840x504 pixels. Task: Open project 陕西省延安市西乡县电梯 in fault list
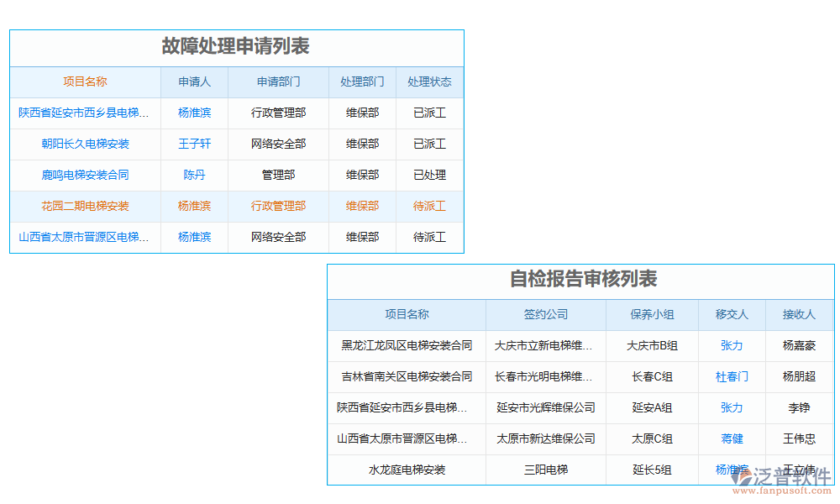84,113
